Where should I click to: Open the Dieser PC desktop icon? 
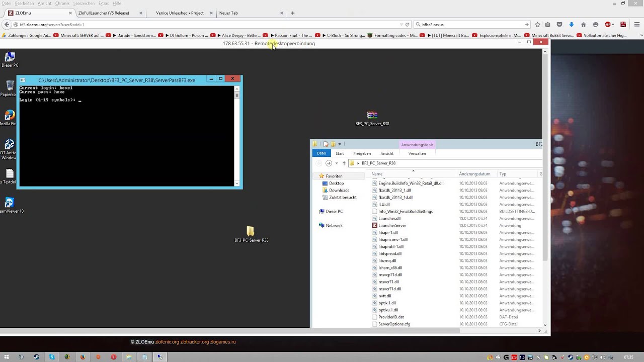pos(10,59)
